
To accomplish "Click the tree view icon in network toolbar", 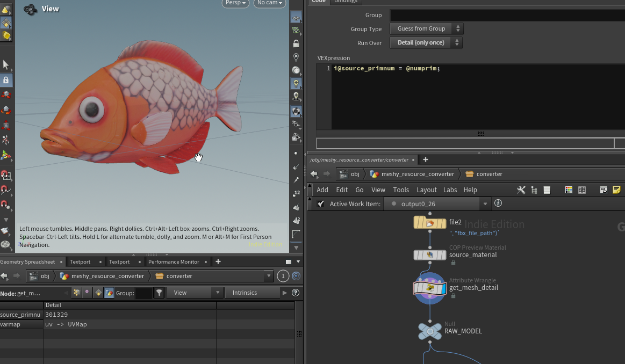I will click(x=534, y=190).
